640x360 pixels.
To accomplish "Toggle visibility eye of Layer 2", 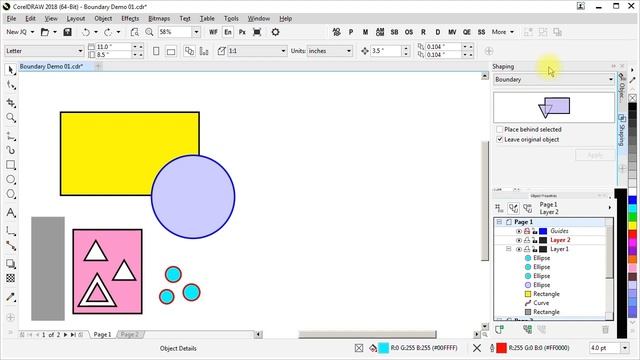I will 519,240.
